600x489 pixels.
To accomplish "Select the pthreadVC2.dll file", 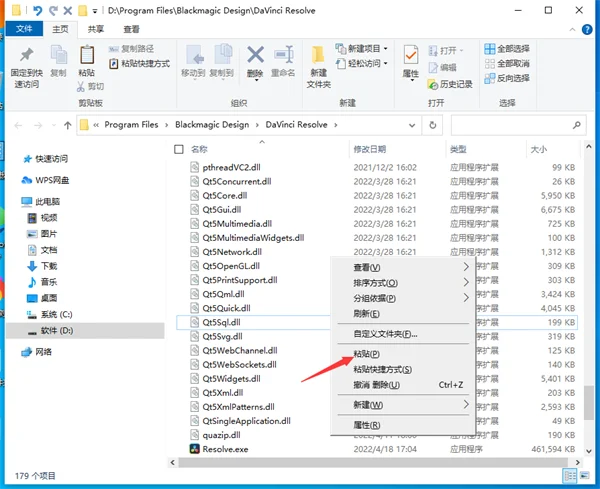I will [231, 167].
